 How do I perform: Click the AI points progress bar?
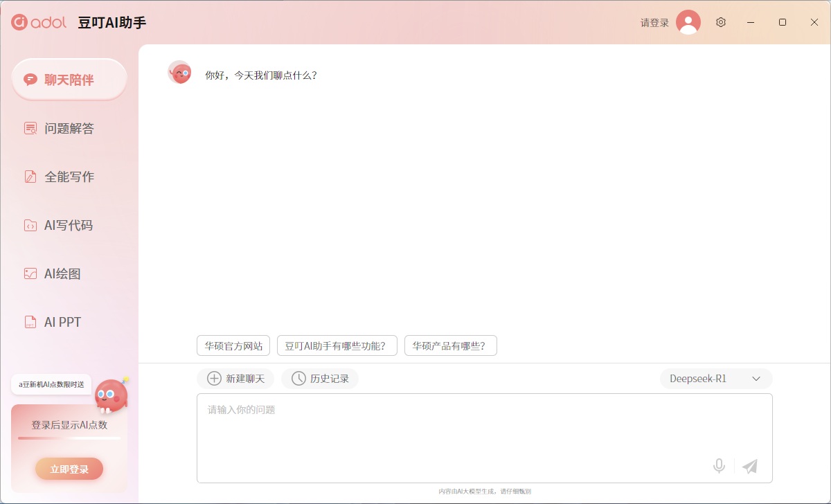tap(69, 438)
